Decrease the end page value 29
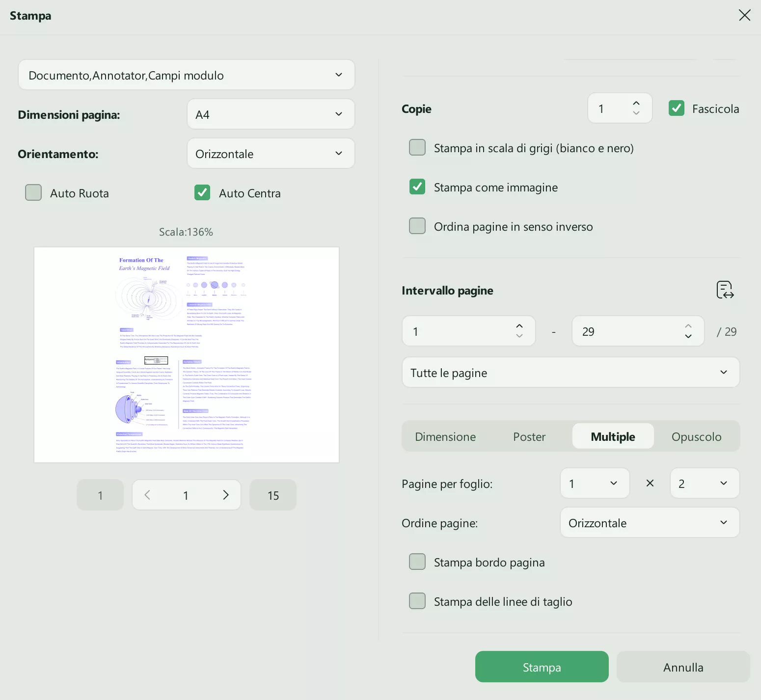The width and height of the screenshot is (761, 700). point(688,337)
